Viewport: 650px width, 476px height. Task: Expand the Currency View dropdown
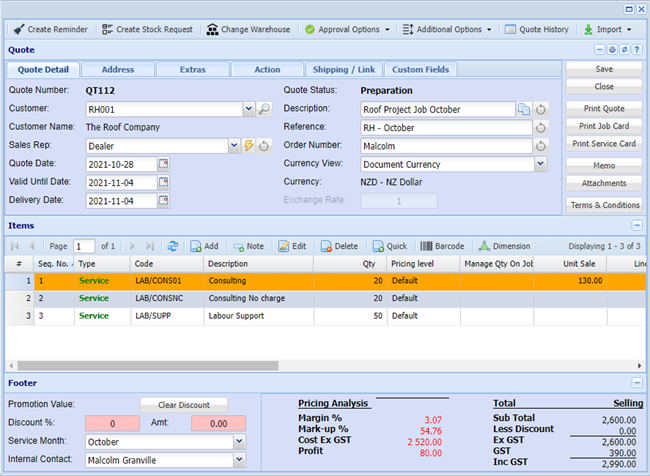(x=541, y=164)
